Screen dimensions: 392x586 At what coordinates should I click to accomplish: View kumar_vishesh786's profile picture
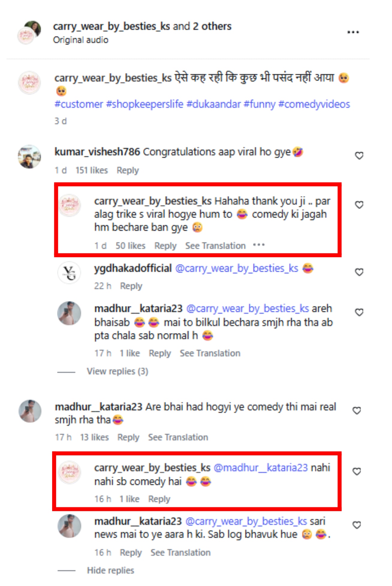29,157
